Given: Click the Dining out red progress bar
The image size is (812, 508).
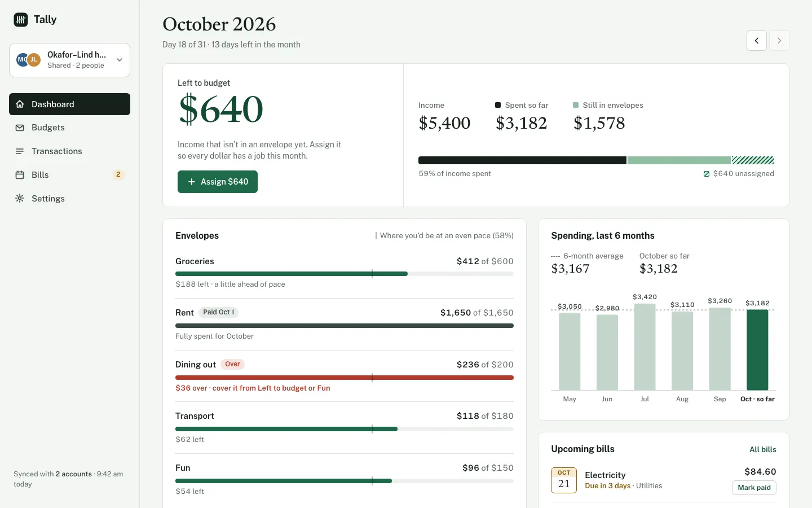Looking at the screenshot, I should (345, 378).
